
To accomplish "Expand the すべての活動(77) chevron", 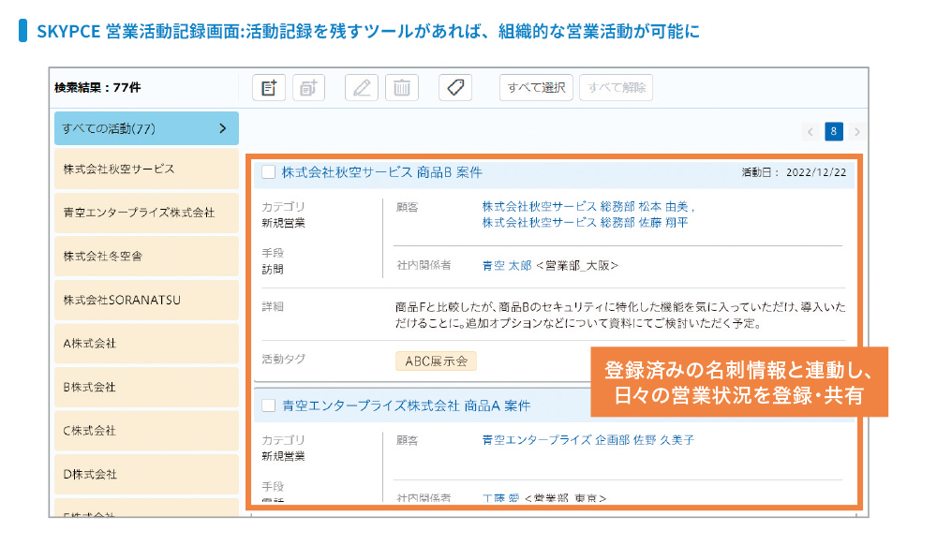I will pos(222,128).
